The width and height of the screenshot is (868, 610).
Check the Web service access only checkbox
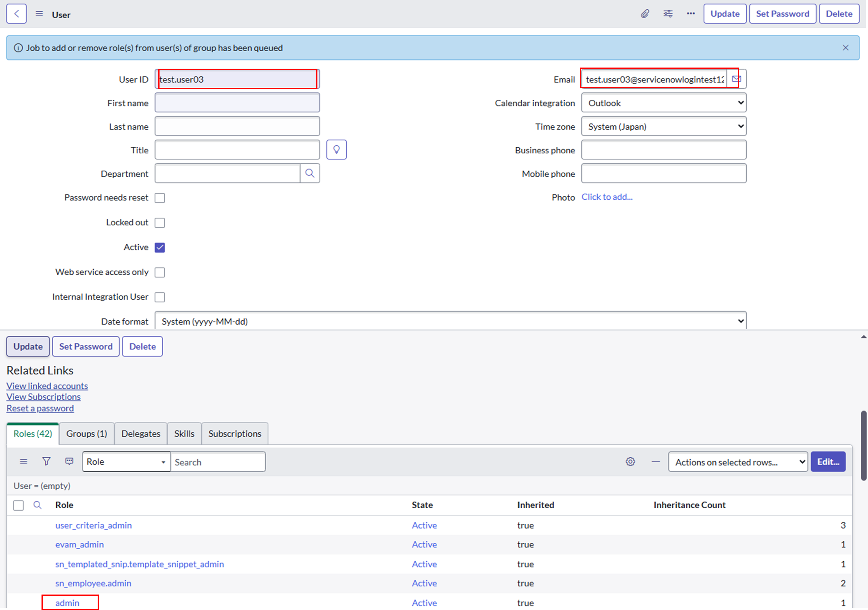160,272
